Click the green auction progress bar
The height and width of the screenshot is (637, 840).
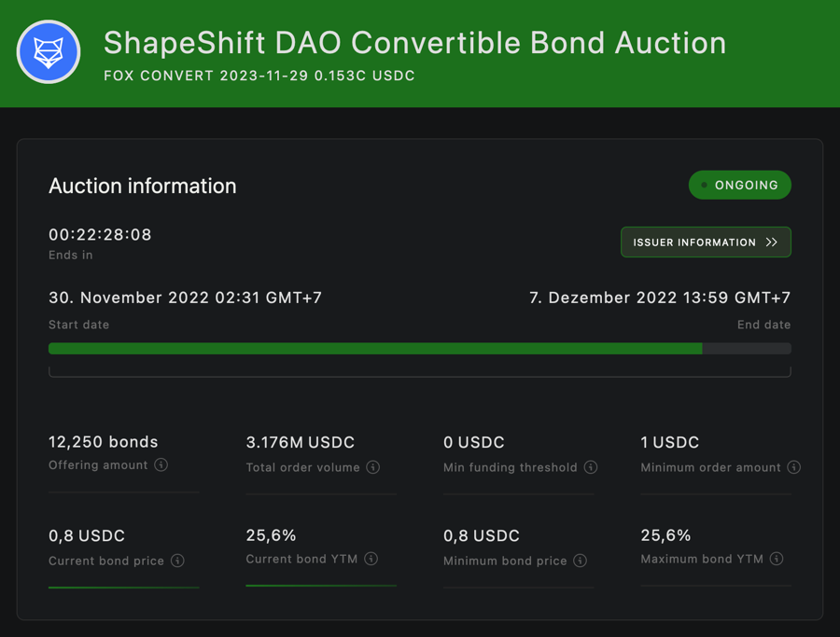[375, 348]
